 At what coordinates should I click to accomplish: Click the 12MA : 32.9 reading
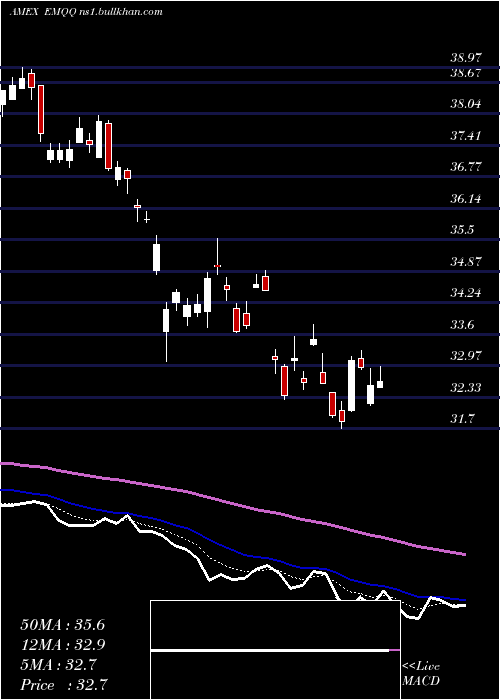[x=62, y=645]
